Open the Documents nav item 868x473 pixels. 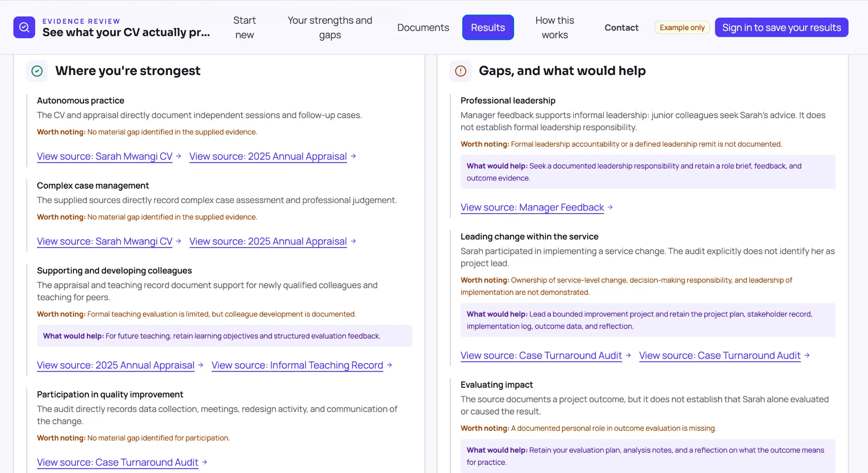(423, 28)
